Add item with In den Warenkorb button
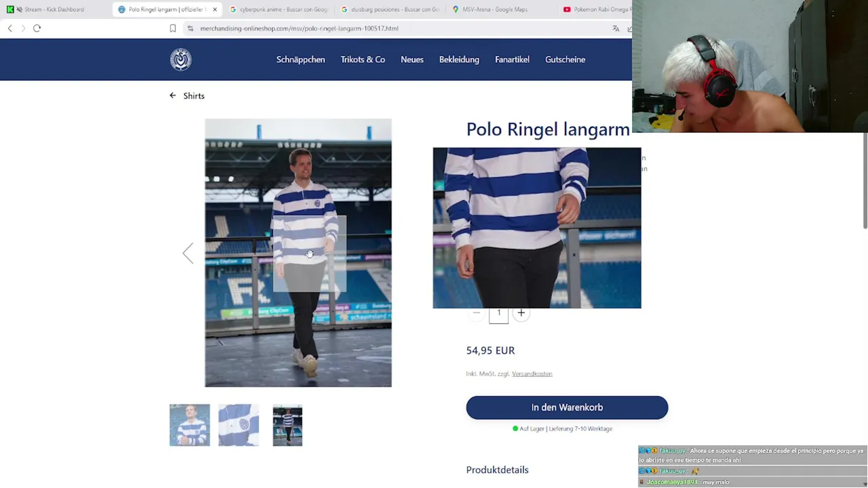Image resolution: width=868 pixels, height=488 pixels. pos(567,407)
